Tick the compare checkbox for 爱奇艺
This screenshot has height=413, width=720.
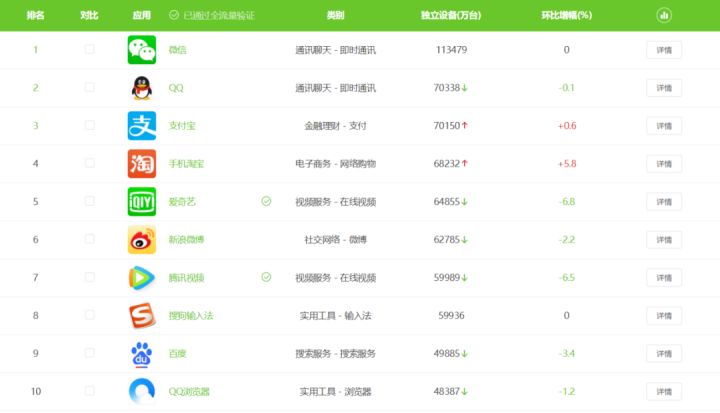pos(90,201)
